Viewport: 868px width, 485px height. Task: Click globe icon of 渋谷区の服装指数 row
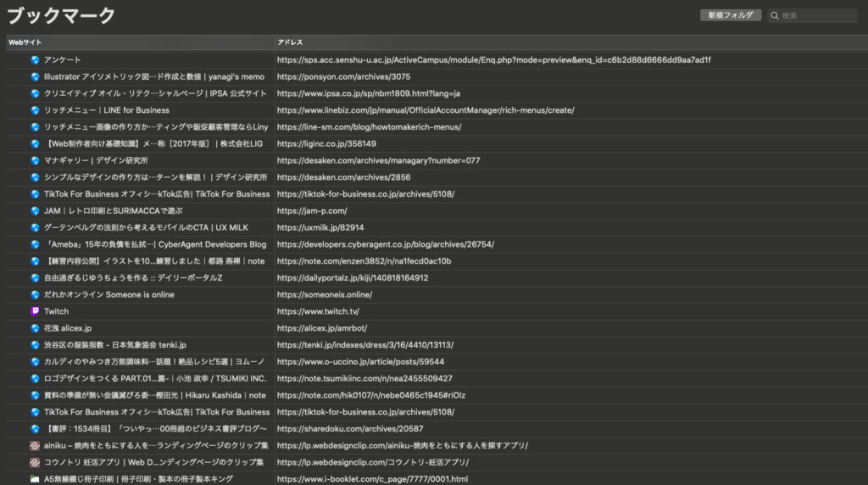(x=35, y=345)
